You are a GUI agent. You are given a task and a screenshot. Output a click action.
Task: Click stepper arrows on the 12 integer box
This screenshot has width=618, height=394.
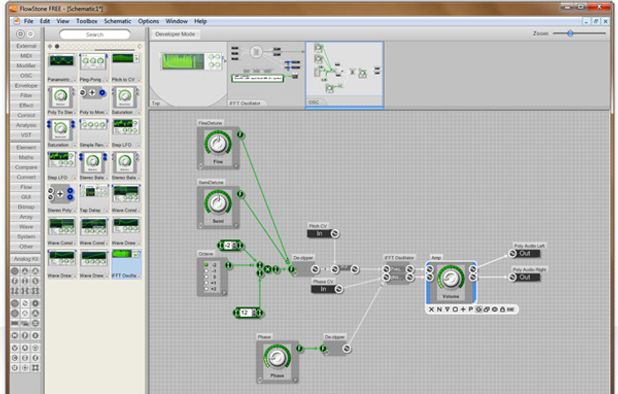tap(254, 313)
